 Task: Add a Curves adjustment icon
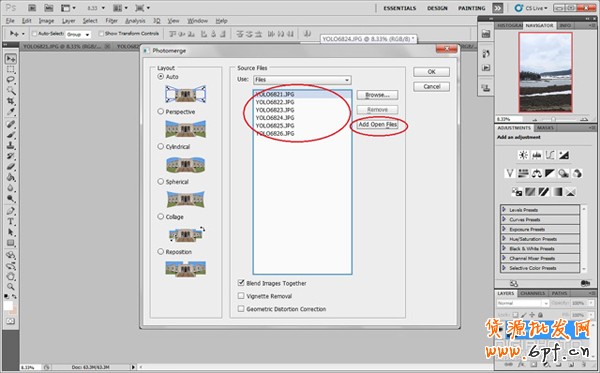550,155
